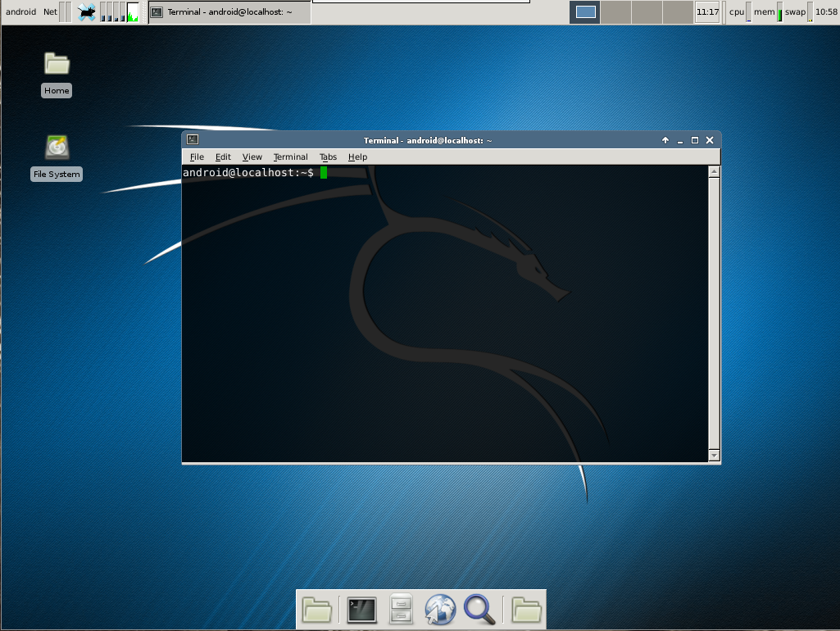This screenshot has height=631, width=840.
Task: Switch to the third workspace in pager
Action: click(x=647, y=11)
